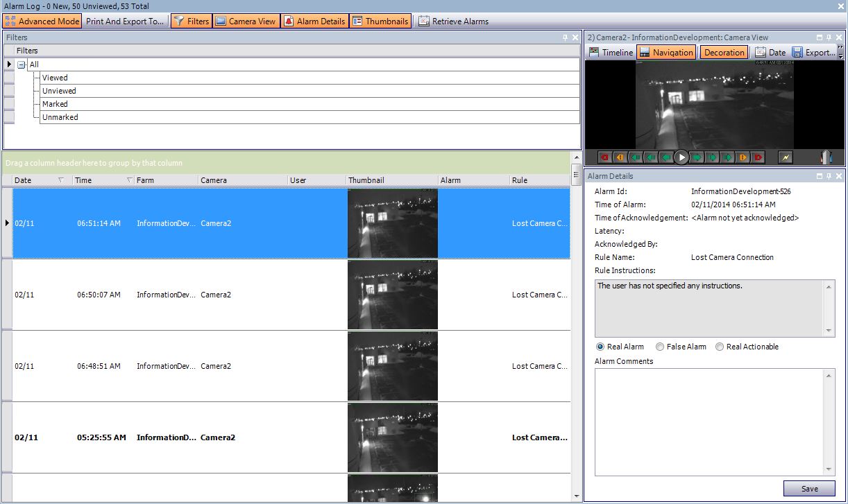Select the Viewed filter
Image resolution: width=848 pixels, height=504 pixels.
point(310,78)
